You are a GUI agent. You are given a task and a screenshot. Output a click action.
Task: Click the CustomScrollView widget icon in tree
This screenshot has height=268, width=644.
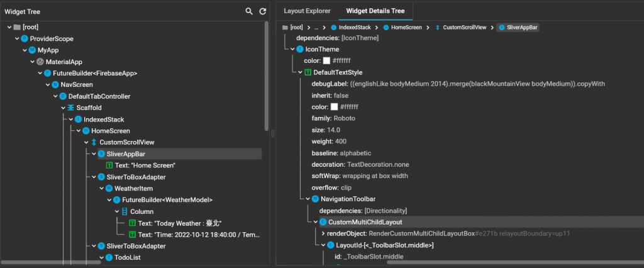94,142
